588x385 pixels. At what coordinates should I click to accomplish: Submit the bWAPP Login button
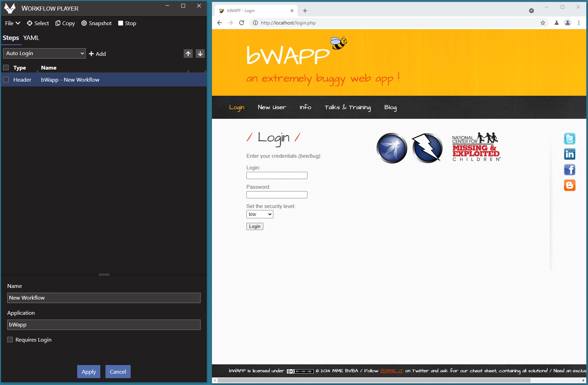pos(255,226)
